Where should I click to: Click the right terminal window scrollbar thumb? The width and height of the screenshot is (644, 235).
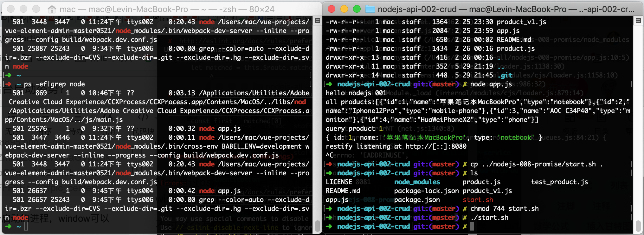[638, 226]
